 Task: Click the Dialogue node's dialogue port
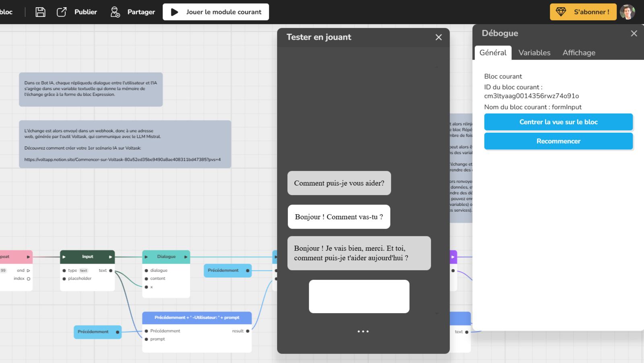point(146,271)
